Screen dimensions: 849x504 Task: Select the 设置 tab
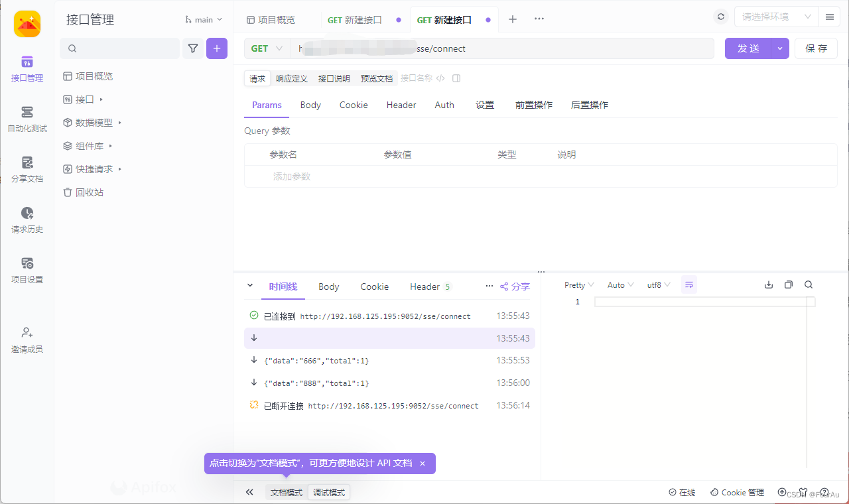click(485, 105)
